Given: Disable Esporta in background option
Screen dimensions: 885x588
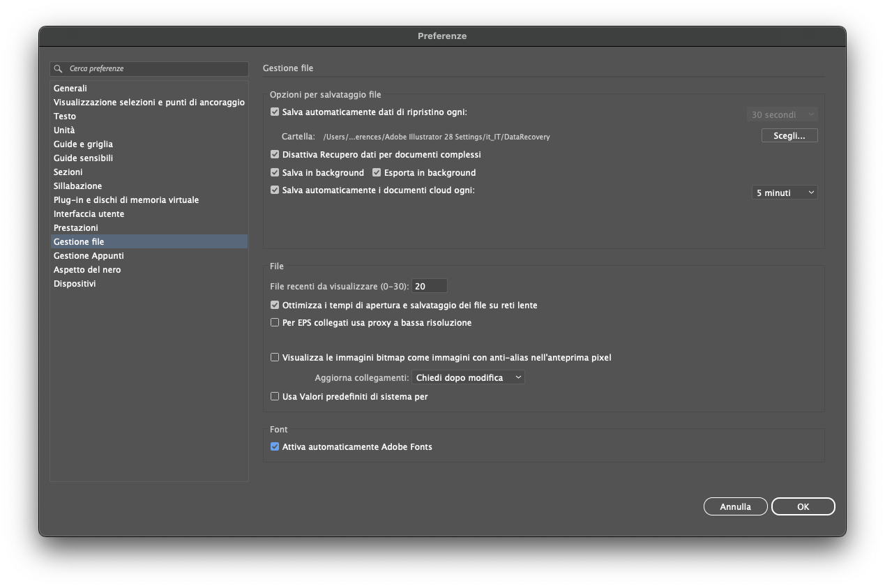Looking at the screenshot, I should click(377, 173).
